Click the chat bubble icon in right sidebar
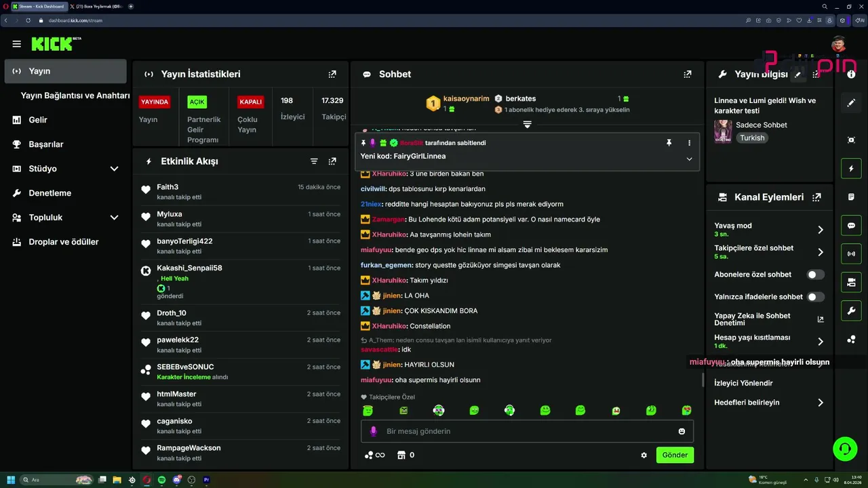Viewport: 868px width, 488px height. point(851,226)
